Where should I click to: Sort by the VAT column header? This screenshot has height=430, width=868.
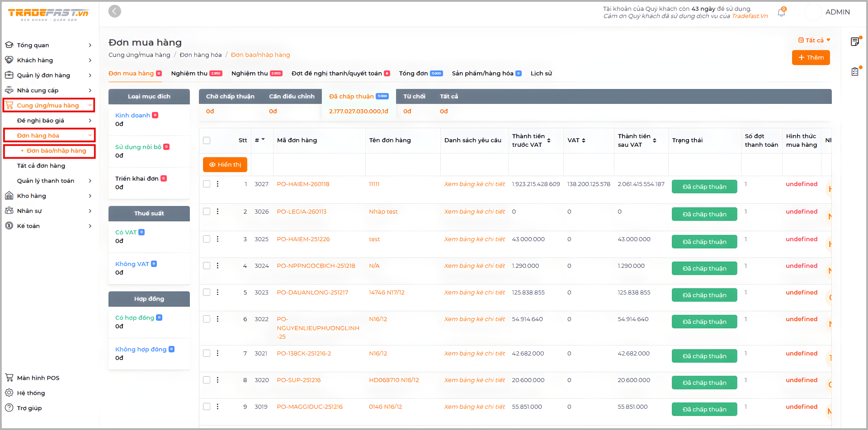pyautogui.click(x=576, y=140)
